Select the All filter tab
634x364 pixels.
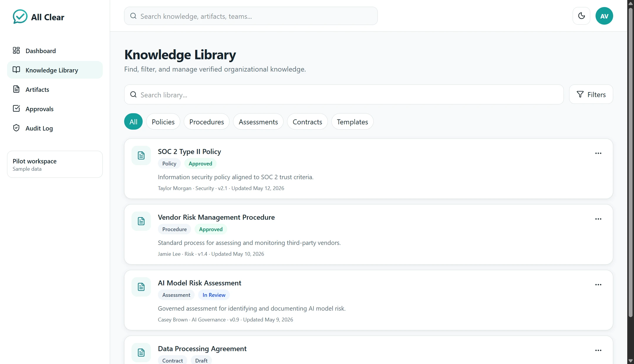(x=133, y=121)
